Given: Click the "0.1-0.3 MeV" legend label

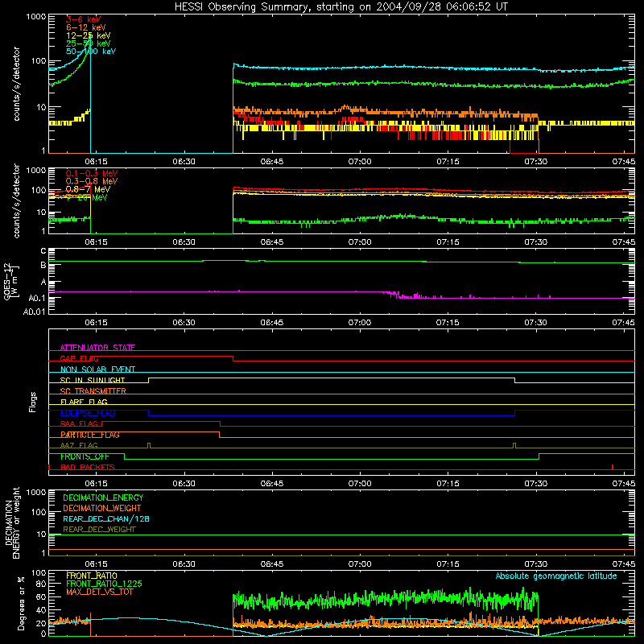Looking at the screenshot, I should [x=92, y=173].
